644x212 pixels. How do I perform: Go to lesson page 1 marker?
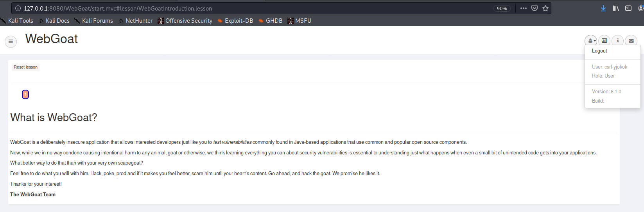coord(25,94)
